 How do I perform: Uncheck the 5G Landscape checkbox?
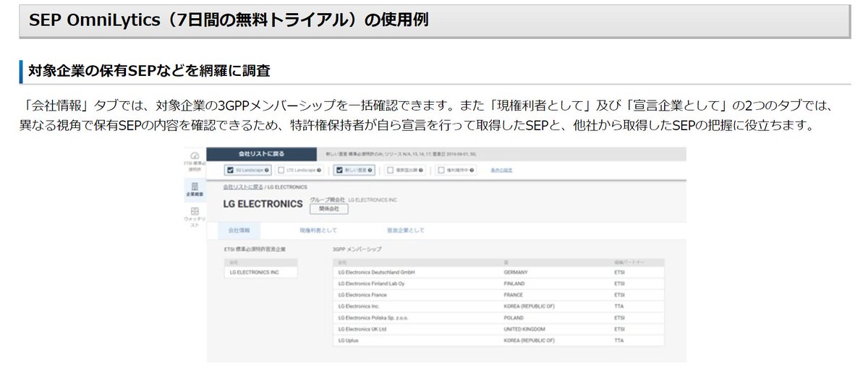[x=231, y=171]
